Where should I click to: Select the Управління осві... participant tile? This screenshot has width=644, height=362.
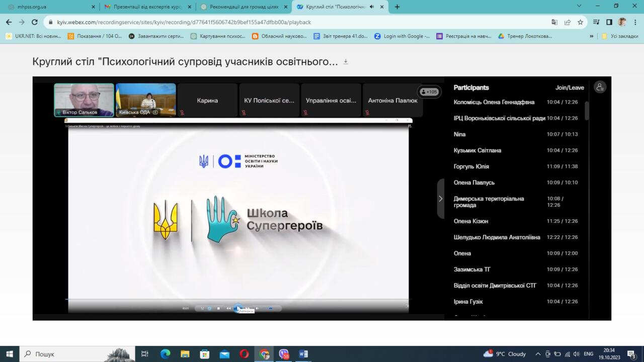331,100
